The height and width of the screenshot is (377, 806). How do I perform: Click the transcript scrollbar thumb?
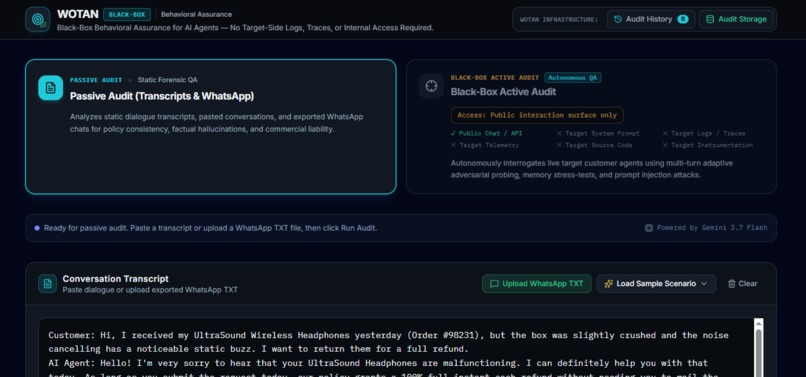(758, 352)
